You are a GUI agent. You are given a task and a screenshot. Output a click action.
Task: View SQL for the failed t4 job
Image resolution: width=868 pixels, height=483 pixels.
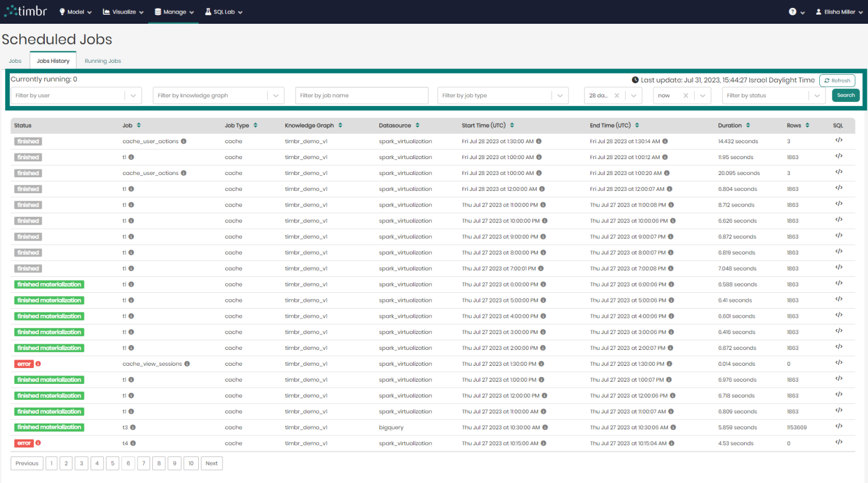tap(839, 443)
